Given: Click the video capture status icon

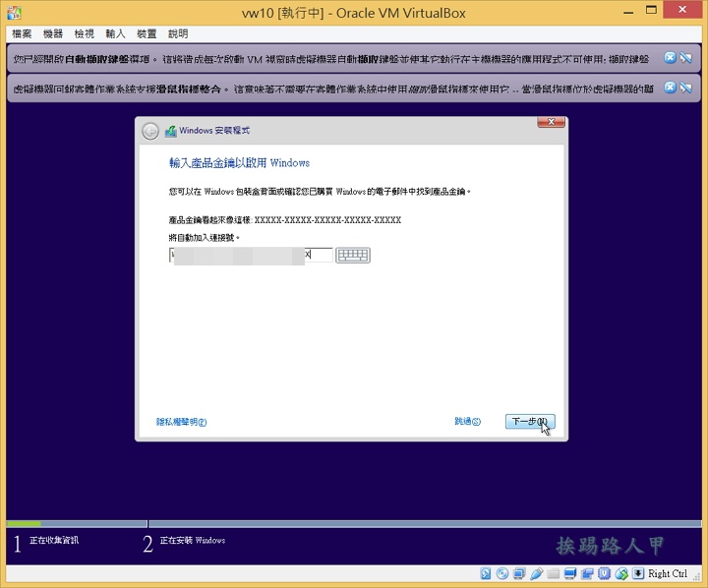Looking at the screenshot, I should (587, 573).
